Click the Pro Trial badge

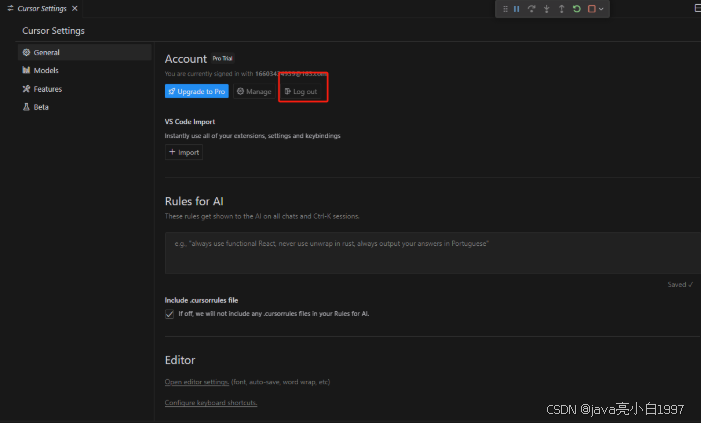point(222,59)
